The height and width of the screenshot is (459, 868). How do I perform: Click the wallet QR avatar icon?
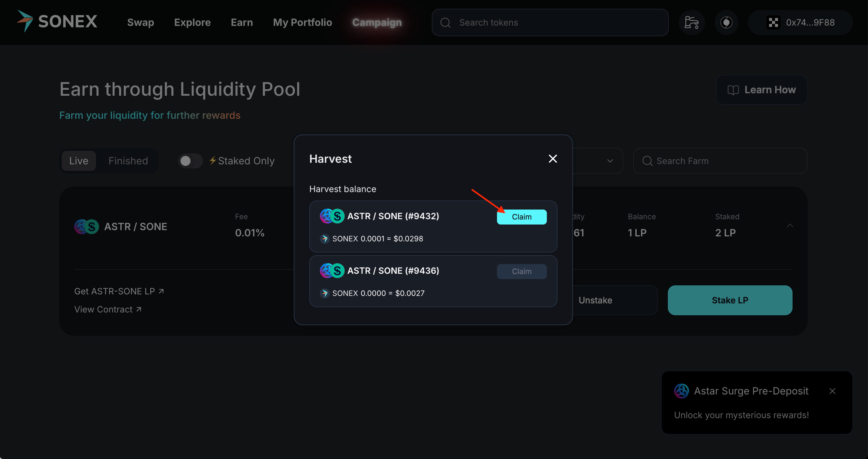[x=773, y=23]
